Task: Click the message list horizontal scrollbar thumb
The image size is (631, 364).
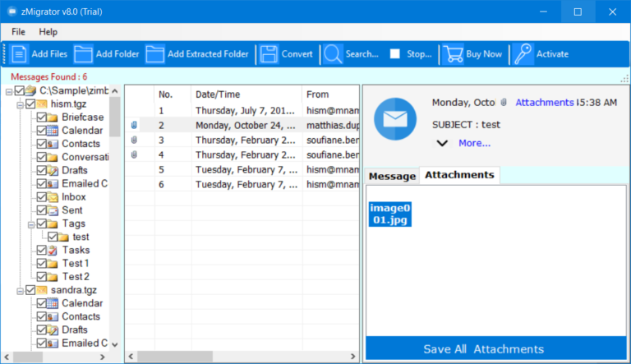Action: tap(175, 357)
